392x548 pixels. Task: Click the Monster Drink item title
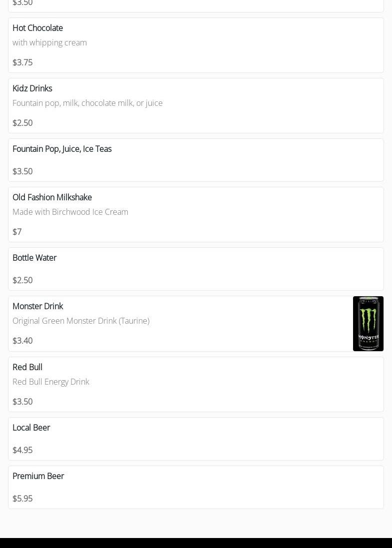click(x=37, y=306)
